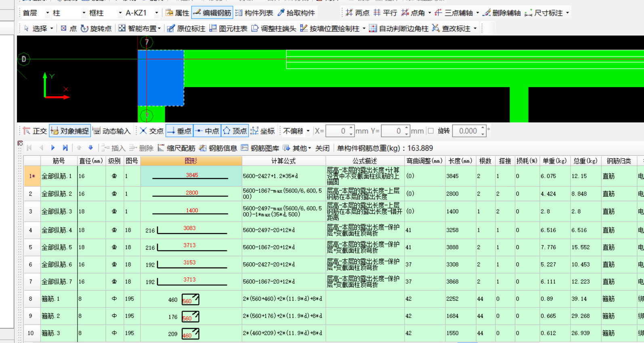Toggle 动态输入 dynamic input
Screen dimensions: 644x343
111,131
